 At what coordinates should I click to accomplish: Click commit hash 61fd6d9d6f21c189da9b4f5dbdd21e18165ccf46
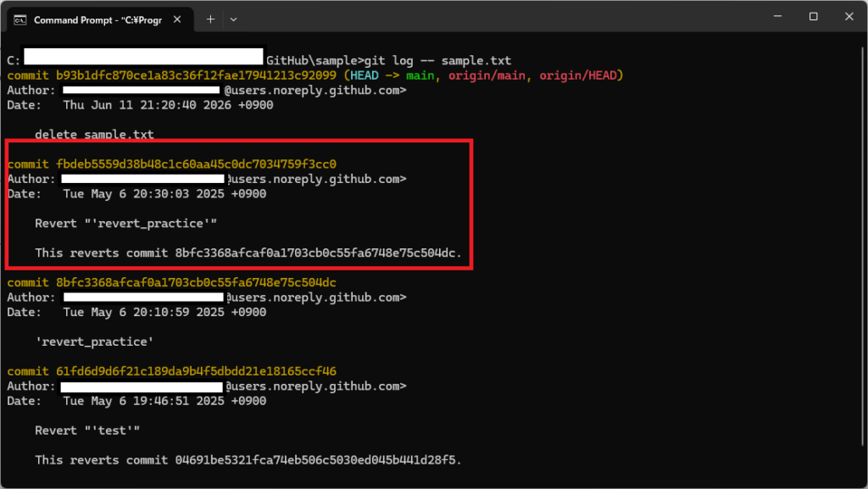[x=196, y=371]
